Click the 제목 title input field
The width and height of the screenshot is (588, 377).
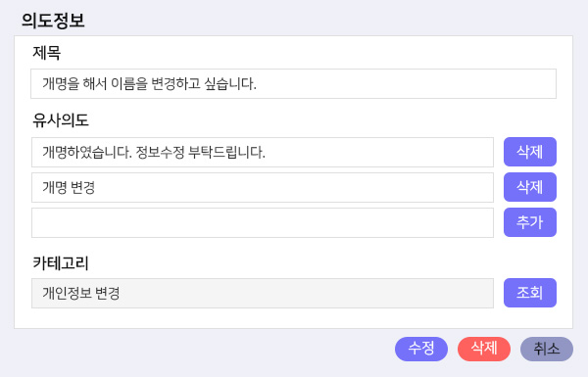[x=293, y=83]
